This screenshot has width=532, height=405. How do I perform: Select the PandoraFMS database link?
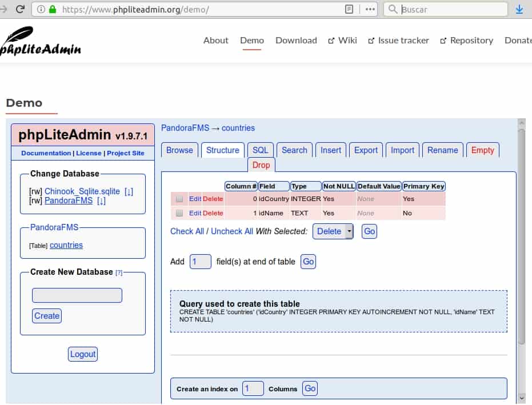pos(69,201)
